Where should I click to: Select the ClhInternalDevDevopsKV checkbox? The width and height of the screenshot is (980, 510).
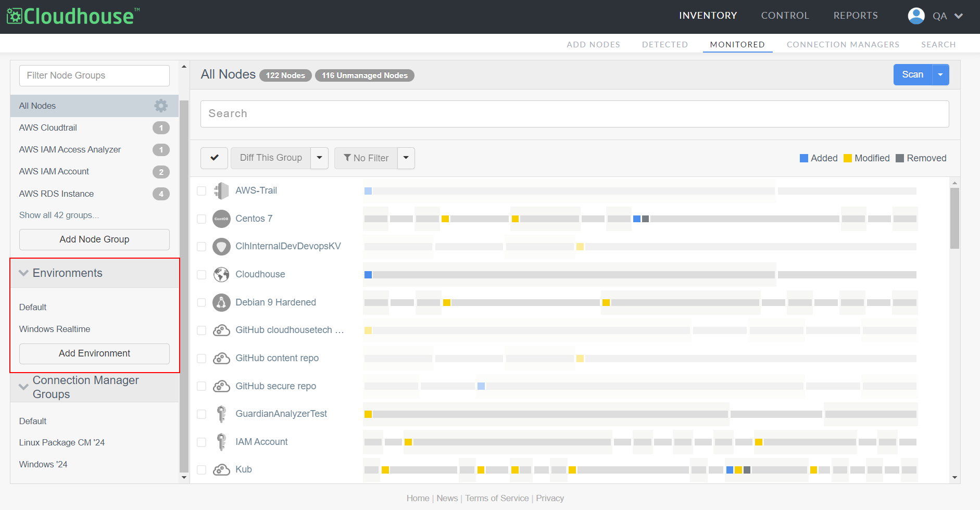click(202, 247)
